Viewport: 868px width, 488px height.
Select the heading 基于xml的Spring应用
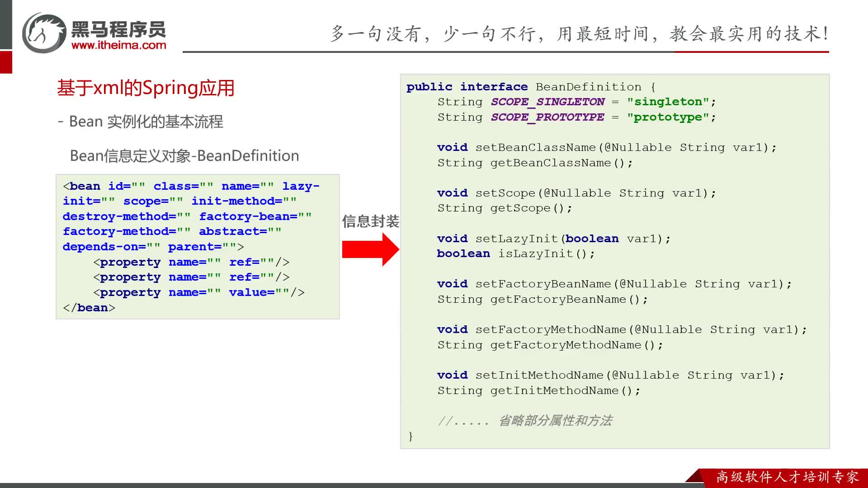click(x=146, y=88)
